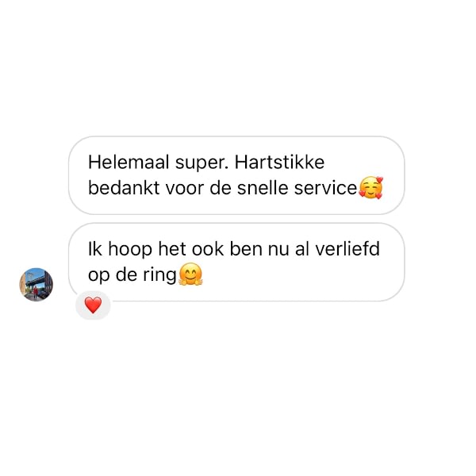The image size is (476, 476).
Task: Click the hugging face emoji after 'ring'
Action: (190, 274)
